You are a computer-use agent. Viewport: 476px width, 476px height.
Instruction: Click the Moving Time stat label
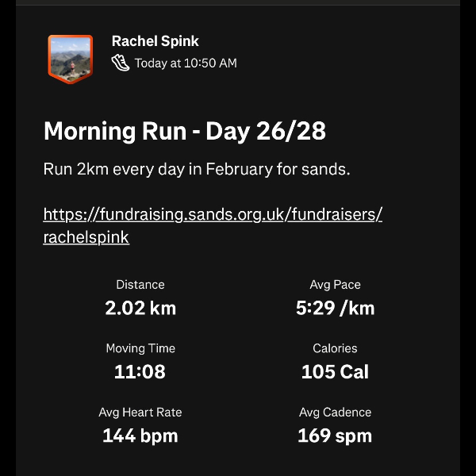140,348
